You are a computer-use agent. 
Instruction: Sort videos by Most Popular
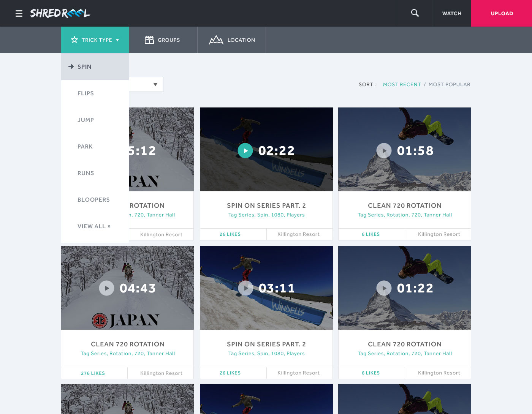pos(450,84)
